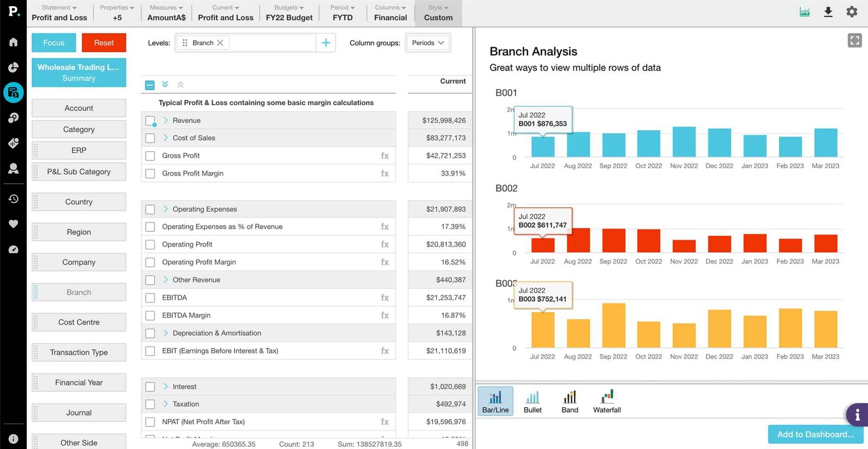Click the Add to Dashboard button
The height and width of the screenshot is (449, 868).
(x=815, y=434)
